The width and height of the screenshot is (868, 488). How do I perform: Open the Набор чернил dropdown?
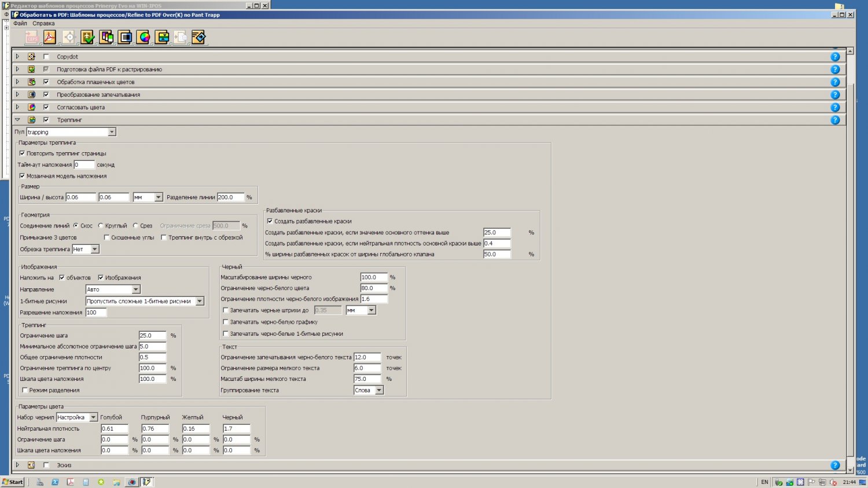coord(93,417)
